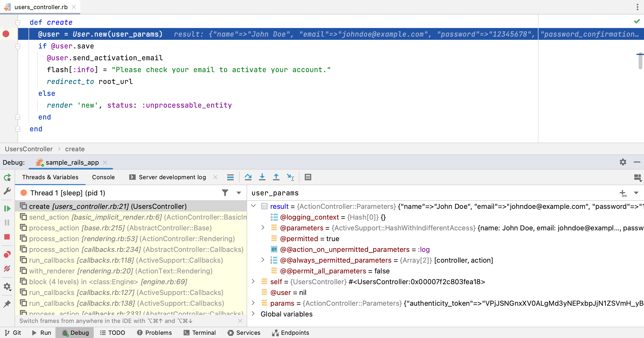This screenshot has height=338, width=644.
Task: Toggle the frames filter funnel
Action: click(x=225, y=193)
